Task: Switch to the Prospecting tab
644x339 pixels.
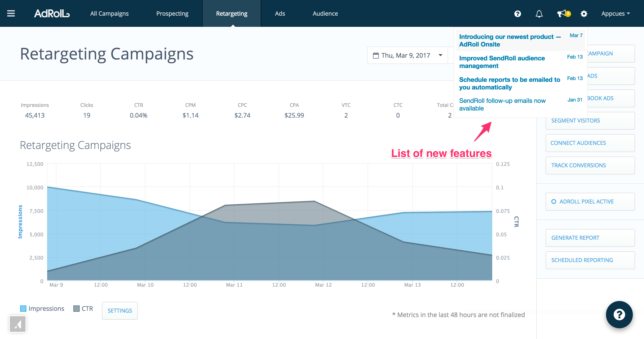Action: pos(172,14)
